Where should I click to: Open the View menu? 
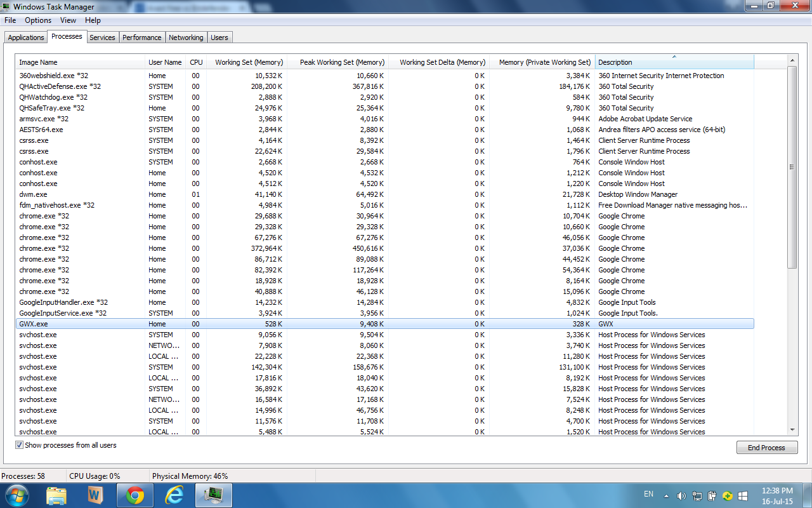click(68, 20)
